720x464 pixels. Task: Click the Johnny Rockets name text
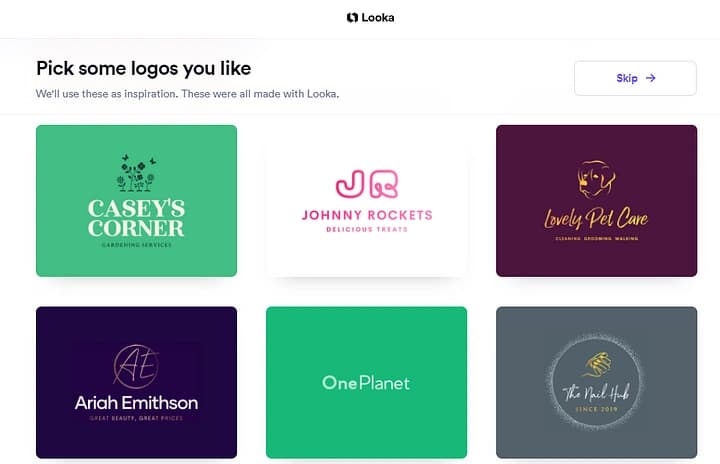(x=367, y=215)
